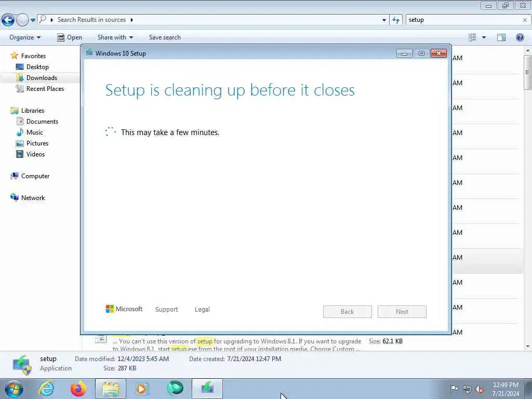Image resolution: width=532 pixels, height=399 pixels.
Task: Click date created value '7/21/2024 12:47 PM'
Action: 254,359
